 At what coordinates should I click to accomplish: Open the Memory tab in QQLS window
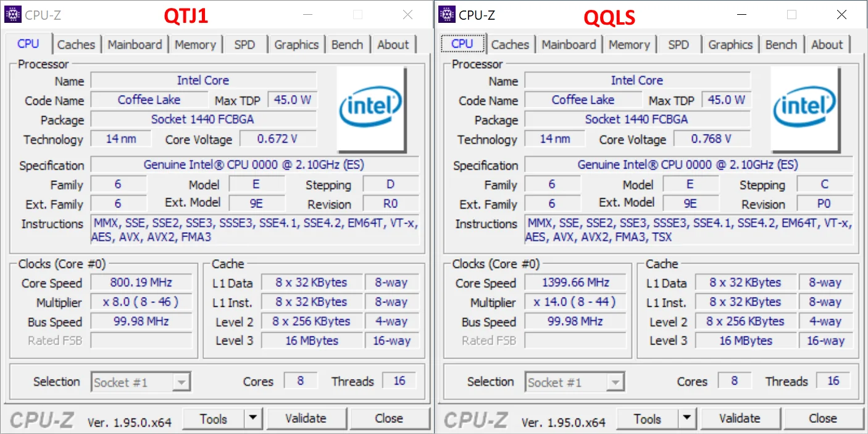[629, 44]
